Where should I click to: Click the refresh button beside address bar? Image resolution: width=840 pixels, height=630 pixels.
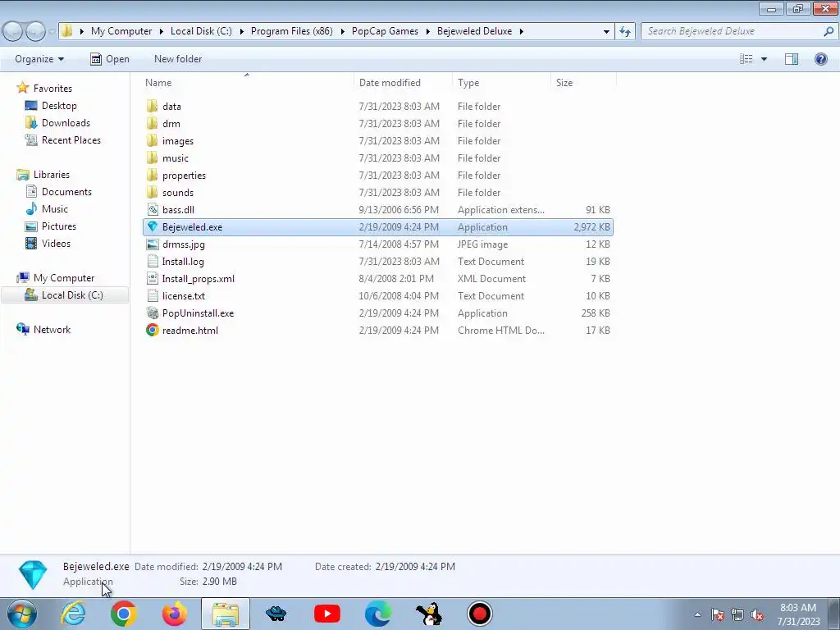(625, 31)
